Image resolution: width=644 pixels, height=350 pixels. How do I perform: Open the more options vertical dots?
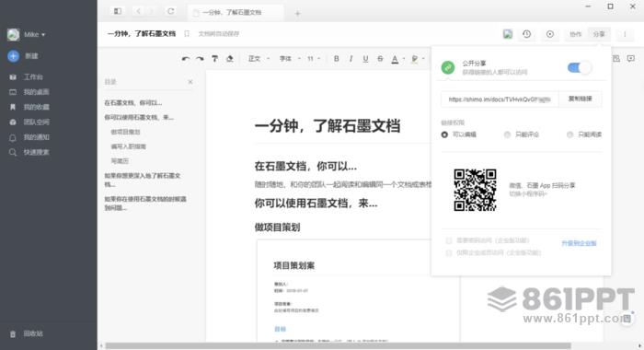click(x=625, y=34)
